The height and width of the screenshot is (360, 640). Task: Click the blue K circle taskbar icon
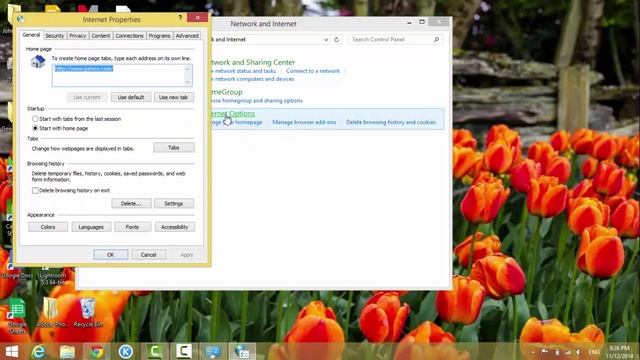click(126, 351)
